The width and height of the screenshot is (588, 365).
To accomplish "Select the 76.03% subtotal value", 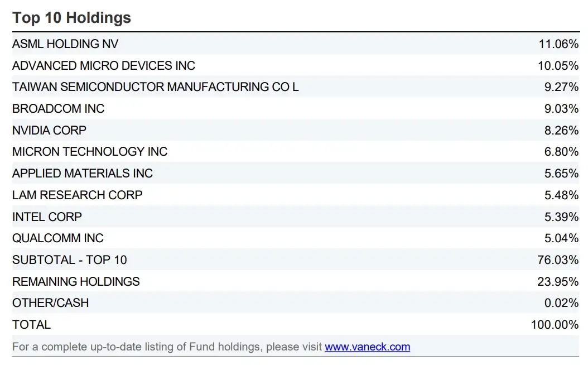I will (558, 260).
